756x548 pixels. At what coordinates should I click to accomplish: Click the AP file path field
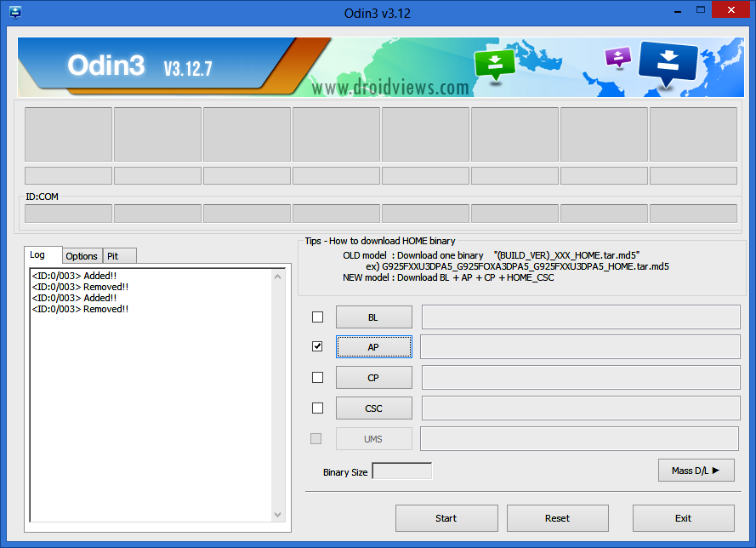pos(580,347)
